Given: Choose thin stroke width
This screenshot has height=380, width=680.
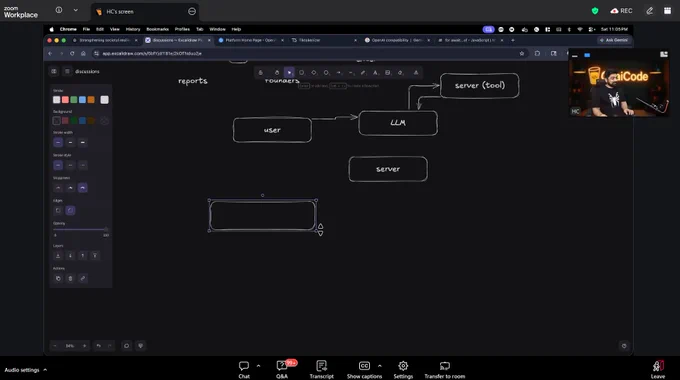Looking at the screenshot, I should [58, 142].
